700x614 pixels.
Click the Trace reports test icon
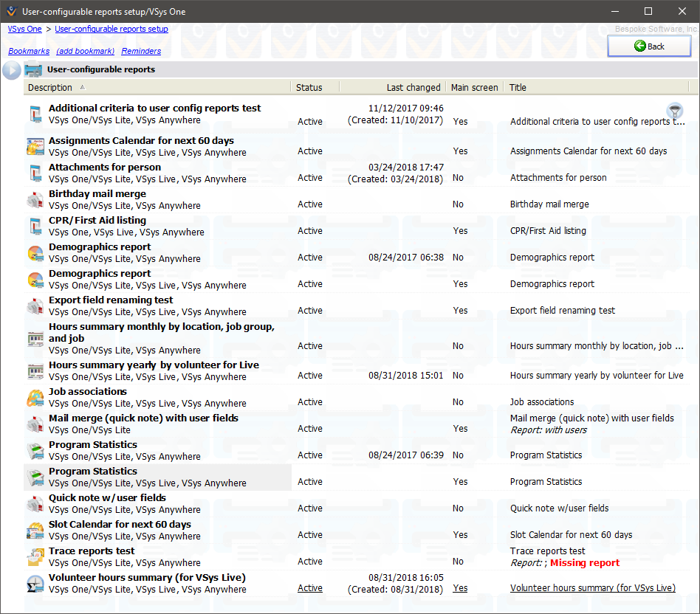coord(35,556)
